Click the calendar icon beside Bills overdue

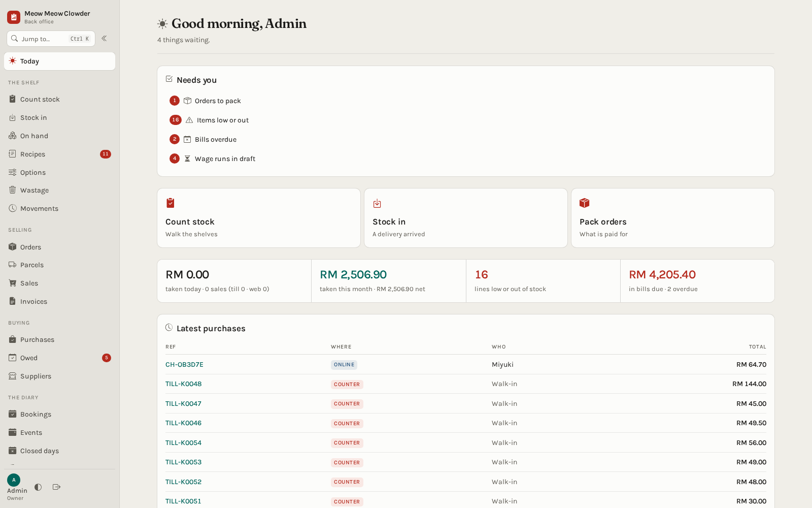coord(187,139)
